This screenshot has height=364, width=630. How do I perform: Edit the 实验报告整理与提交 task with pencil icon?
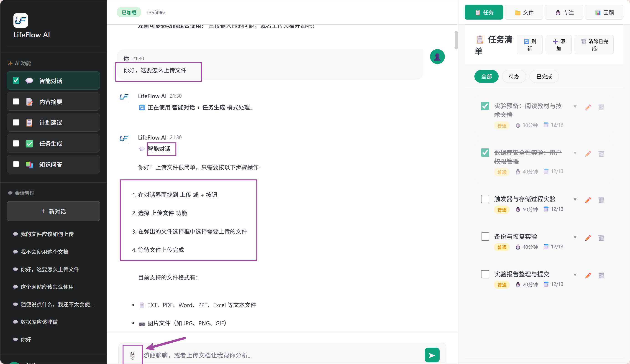click(x=588, y=275)
